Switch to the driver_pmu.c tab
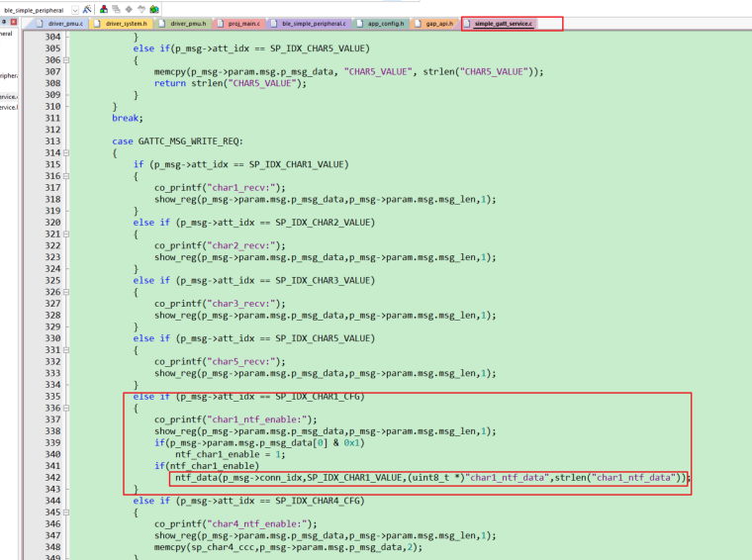 pyautogui.click(x=60, y=24)
